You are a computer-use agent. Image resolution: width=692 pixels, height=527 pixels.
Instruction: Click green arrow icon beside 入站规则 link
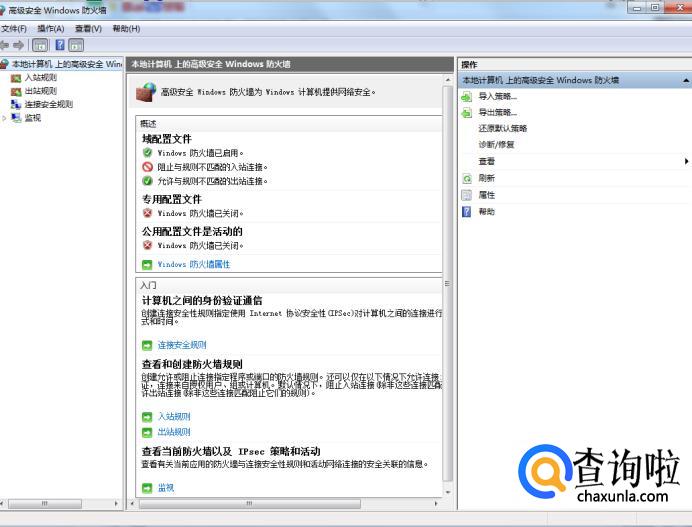[x=147, y=417]
